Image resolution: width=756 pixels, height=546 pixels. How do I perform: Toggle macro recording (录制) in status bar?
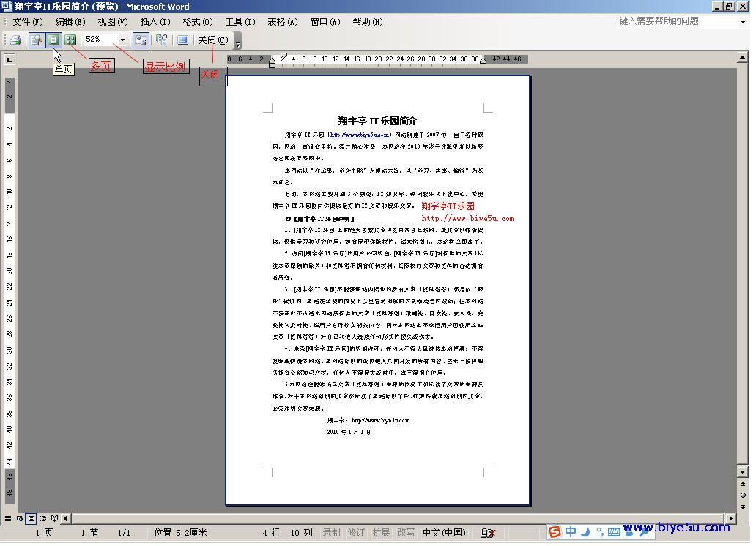332,533
